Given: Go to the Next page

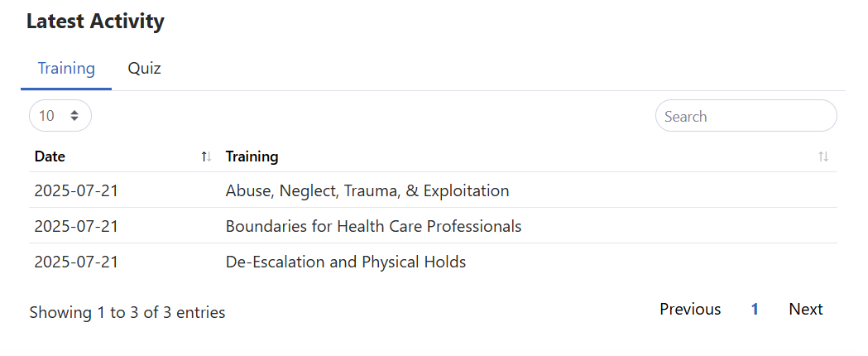Looking at the screenshot, I should click(805, 310).
